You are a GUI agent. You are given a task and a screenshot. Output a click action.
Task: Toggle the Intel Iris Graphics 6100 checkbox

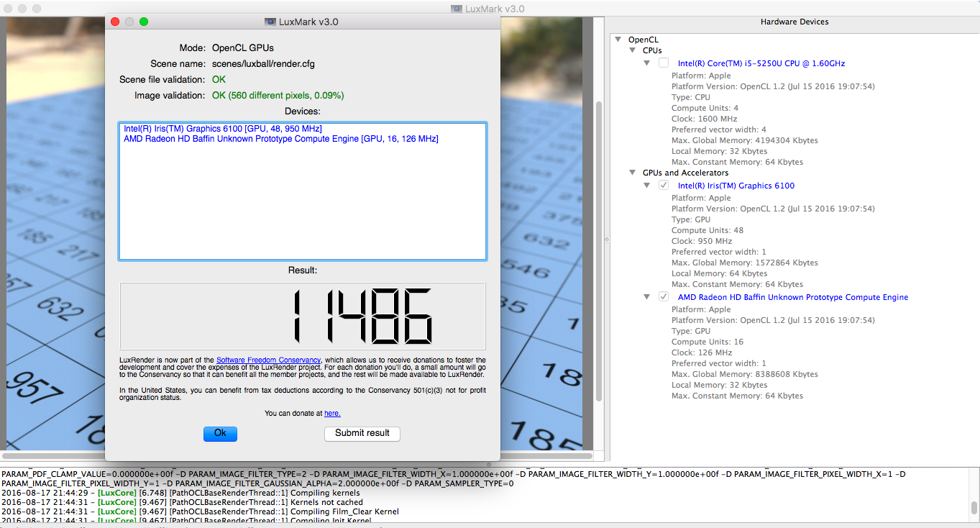664,186
